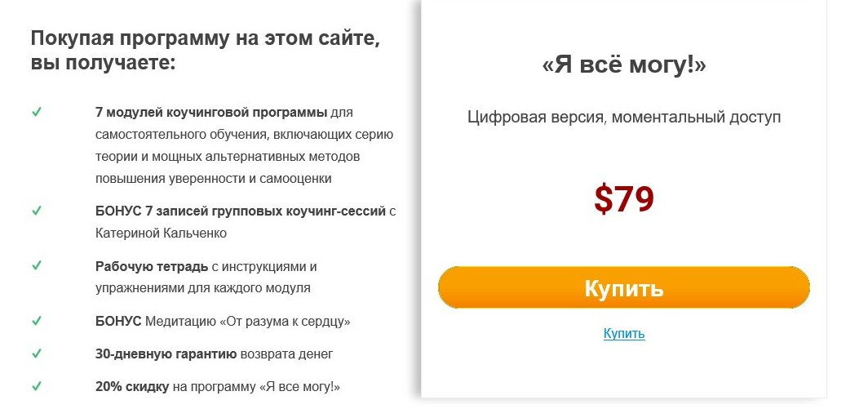The width and height of the screenshot is (868, 418).
Task: Click 'Цифровая версия, моментальный доступ' subtitle
Action: click(x=624, y=118)
